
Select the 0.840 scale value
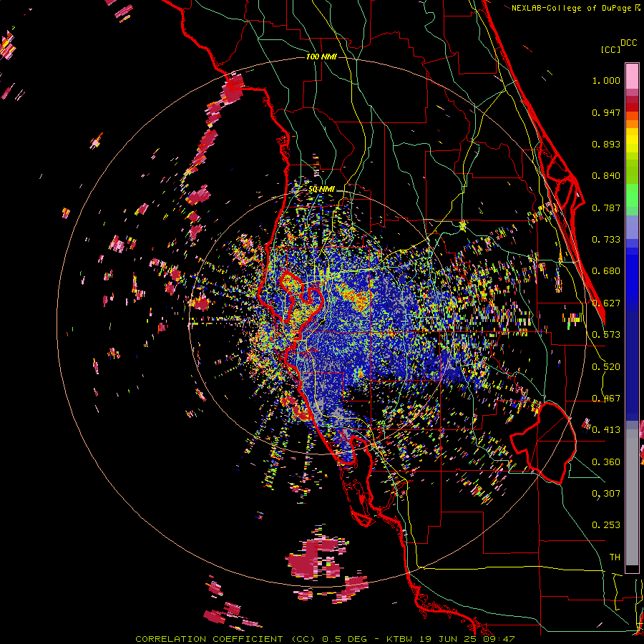pos(606,176)
